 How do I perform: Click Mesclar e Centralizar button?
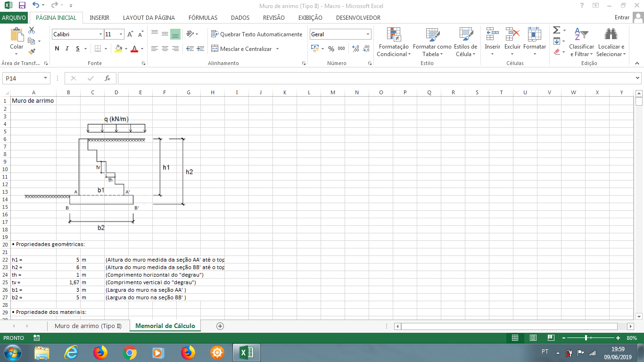point(241,49)
